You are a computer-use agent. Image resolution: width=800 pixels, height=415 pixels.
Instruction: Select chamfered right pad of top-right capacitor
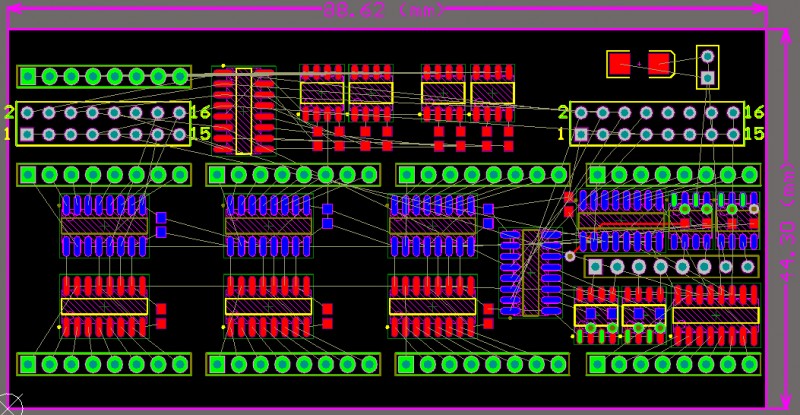659,63
